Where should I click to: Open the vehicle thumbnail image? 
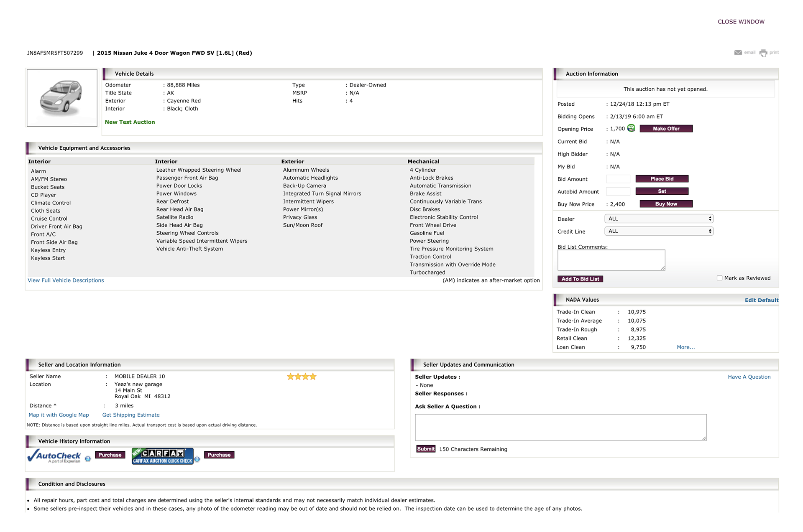tap(62, 98)
